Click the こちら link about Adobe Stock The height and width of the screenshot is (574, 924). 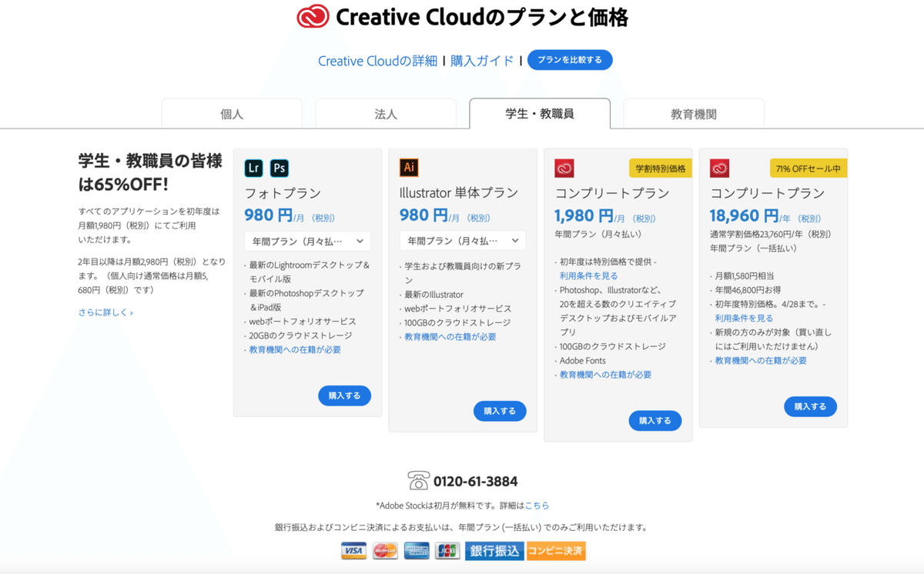tap(537, 506)
